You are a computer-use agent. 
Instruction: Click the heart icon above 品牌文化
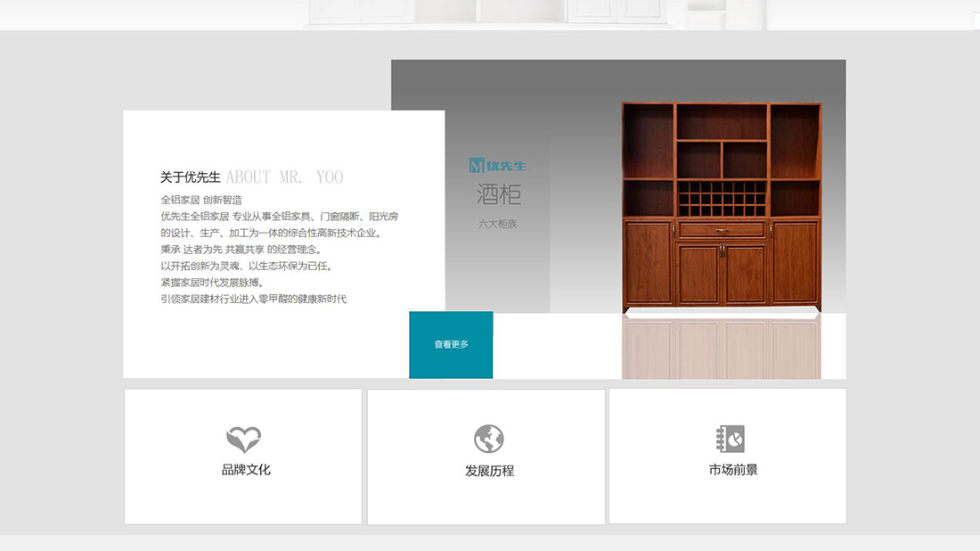[x=244, y=439]
